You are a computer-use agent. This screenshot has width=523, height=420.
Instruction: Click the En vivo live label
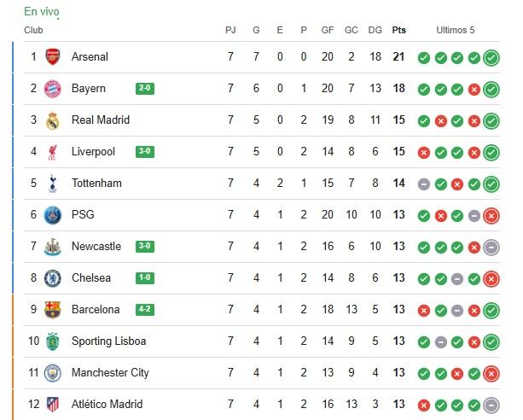tap(42, 12)
